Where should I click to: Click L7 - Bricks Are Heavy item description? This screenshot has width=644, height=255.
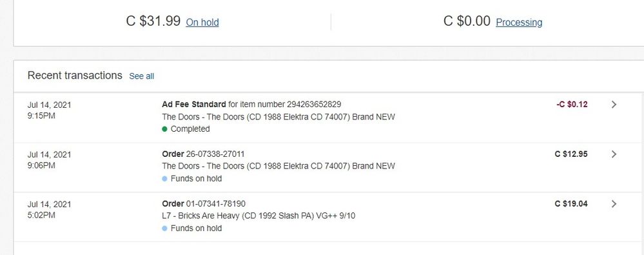click(x=259, y=216)
